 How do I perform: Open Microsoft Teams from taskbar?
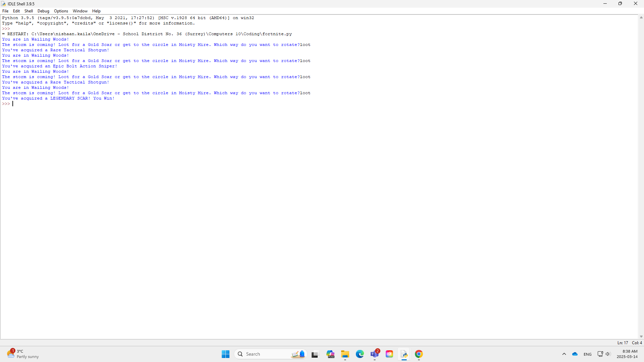[374, 354]
